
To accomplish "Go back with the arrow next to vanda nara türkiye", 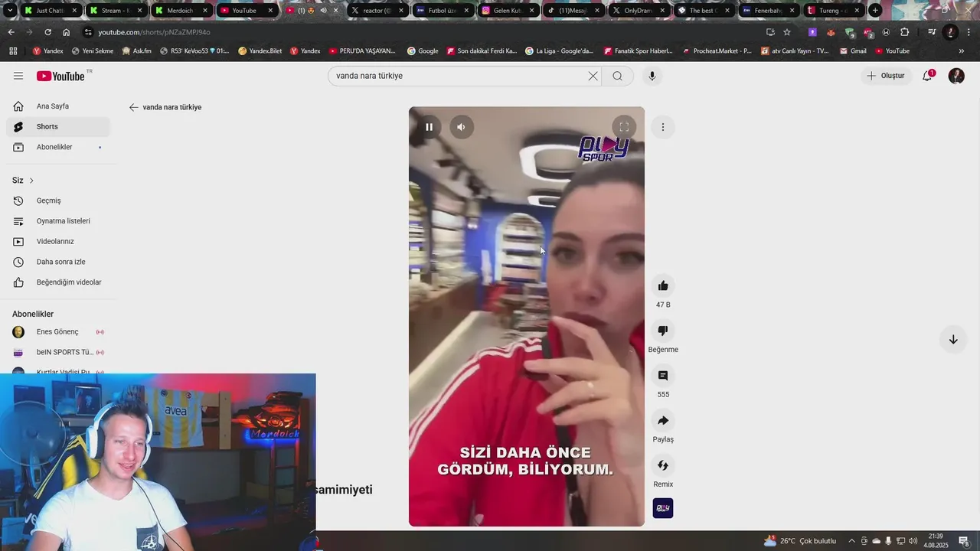I will [134, 107].
